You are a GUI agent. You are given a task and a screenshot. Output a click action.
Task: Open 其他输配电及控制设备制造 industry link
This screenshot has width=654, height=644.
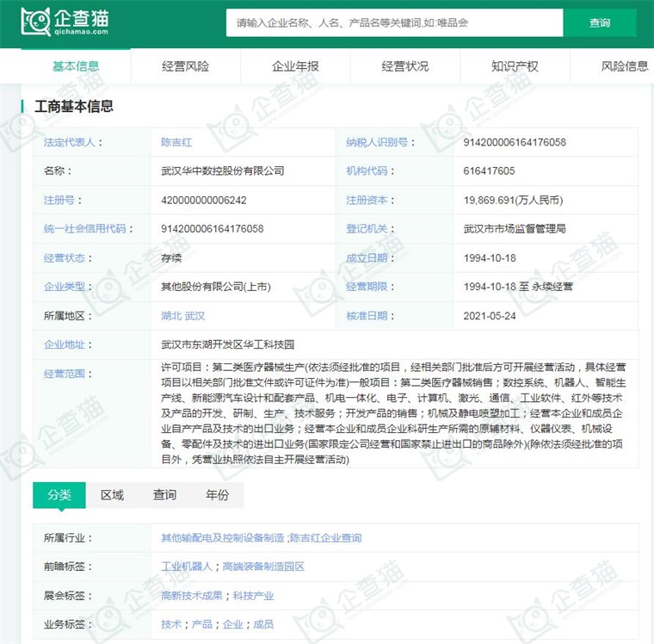222,538
